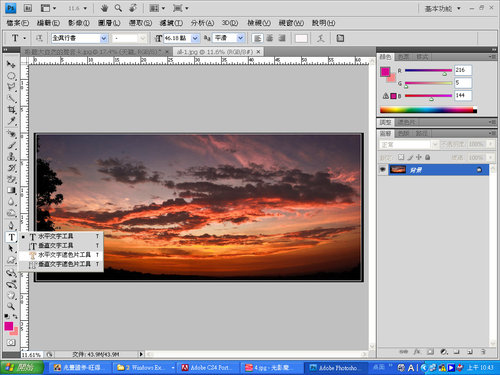The height and width of the screenshot is (375, 500).
Task: Open the anti-aliasing dropdown 平滑
Action: (241, 38)
